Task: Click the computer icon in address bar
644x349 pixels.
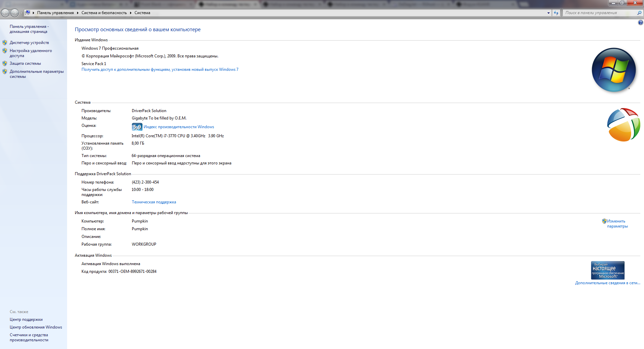Action: point(28,13)
